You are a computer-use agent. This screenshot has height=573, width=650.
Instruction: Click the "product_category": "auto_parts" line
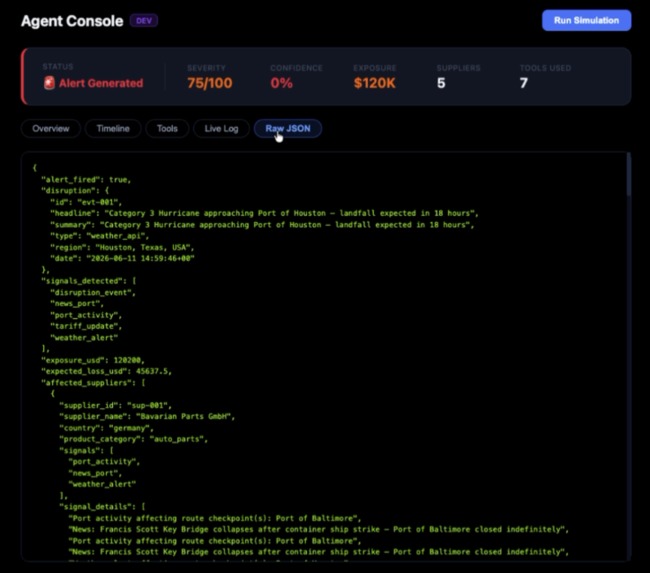[133, 439]
